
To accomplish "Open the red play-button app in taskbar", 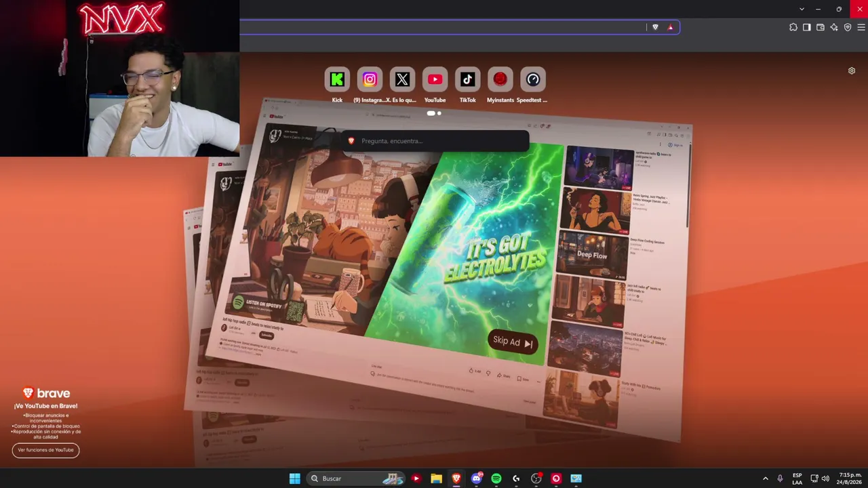I will (x=416, y=479).
